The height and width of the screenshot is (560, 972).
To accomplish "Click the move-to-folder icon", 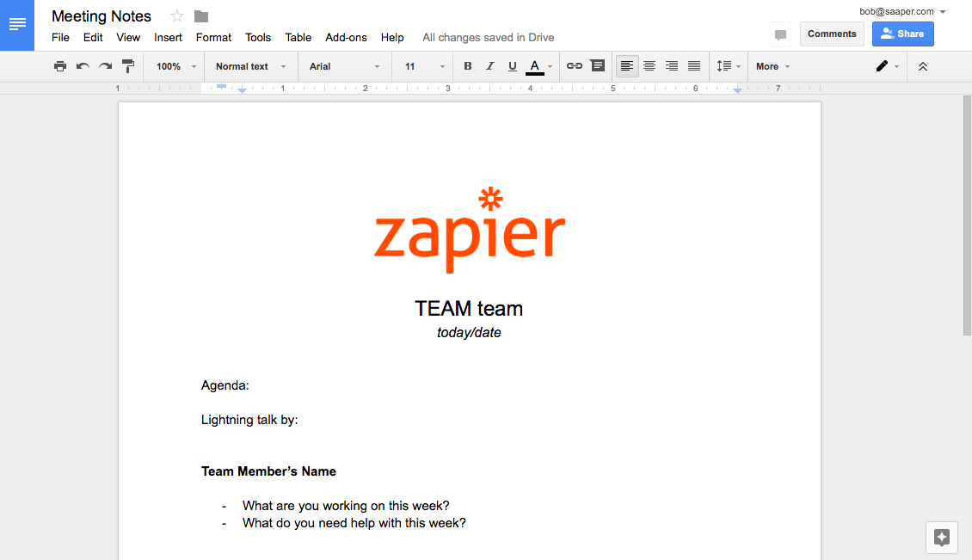I will (x=200, y=16).
